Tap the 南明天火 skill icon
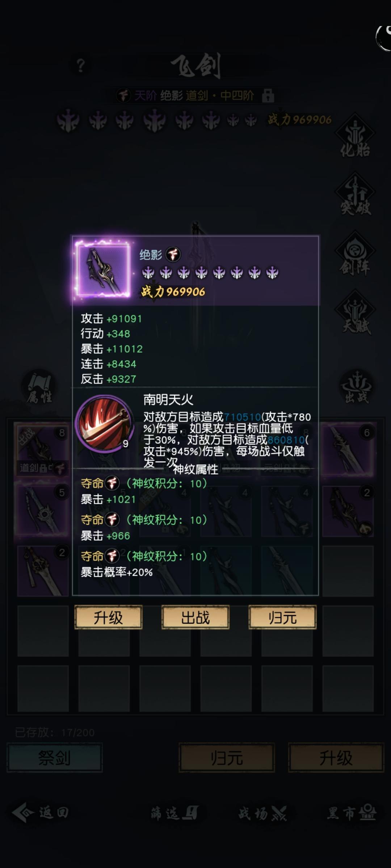Viewport: 391px width, 868px height. tap(104, 424)
